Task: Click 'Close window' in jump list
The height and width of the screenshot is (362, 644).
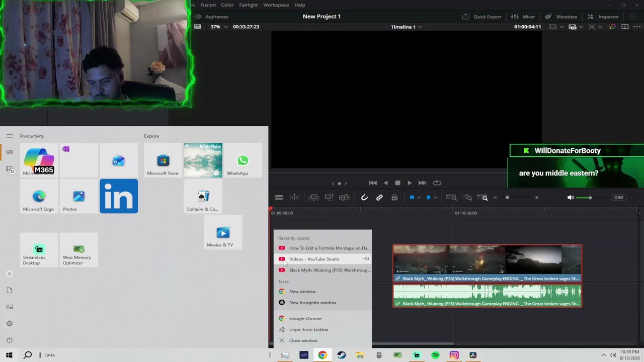Action: coord(323,340)
